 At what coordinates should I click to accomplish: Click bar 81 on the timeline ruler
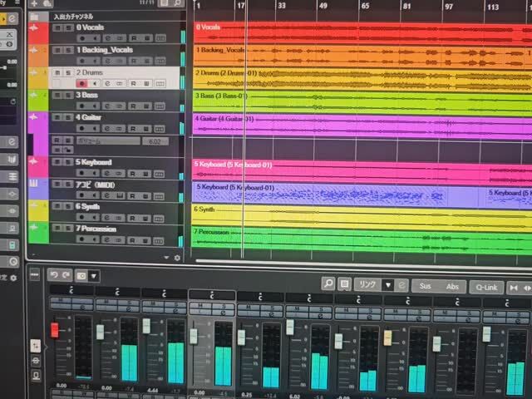point(406,6)
